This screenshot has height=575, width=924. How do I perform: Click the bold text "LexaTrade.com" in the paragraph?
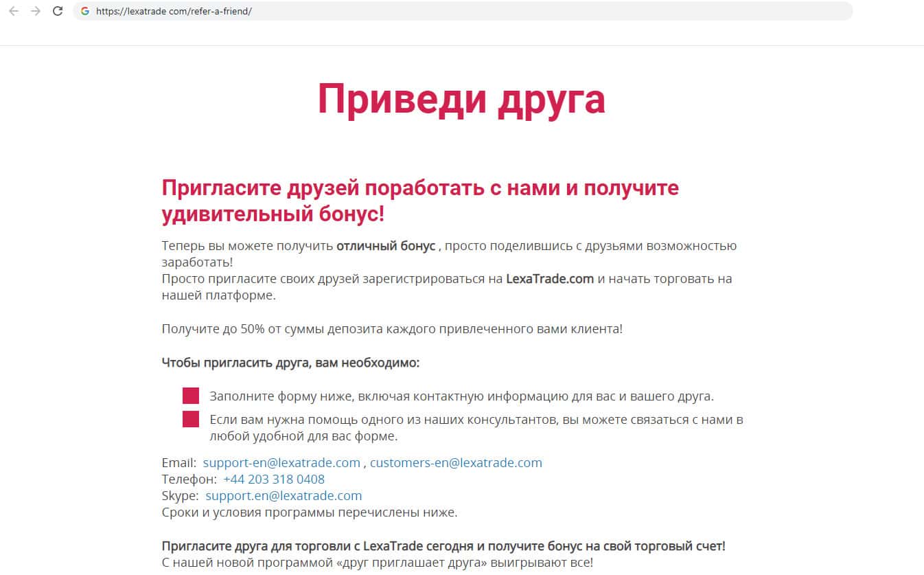[550, 279]
